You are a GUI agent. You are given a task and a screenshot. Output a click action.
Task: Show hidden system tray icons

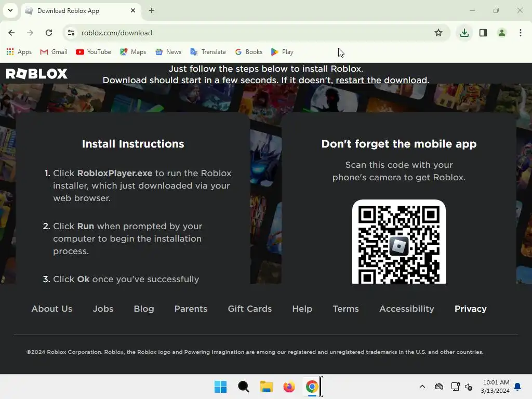click(x=422, y=387)
